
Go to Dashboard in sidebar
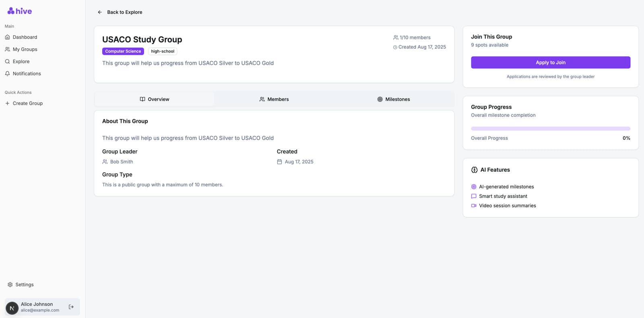click(42, 37)
